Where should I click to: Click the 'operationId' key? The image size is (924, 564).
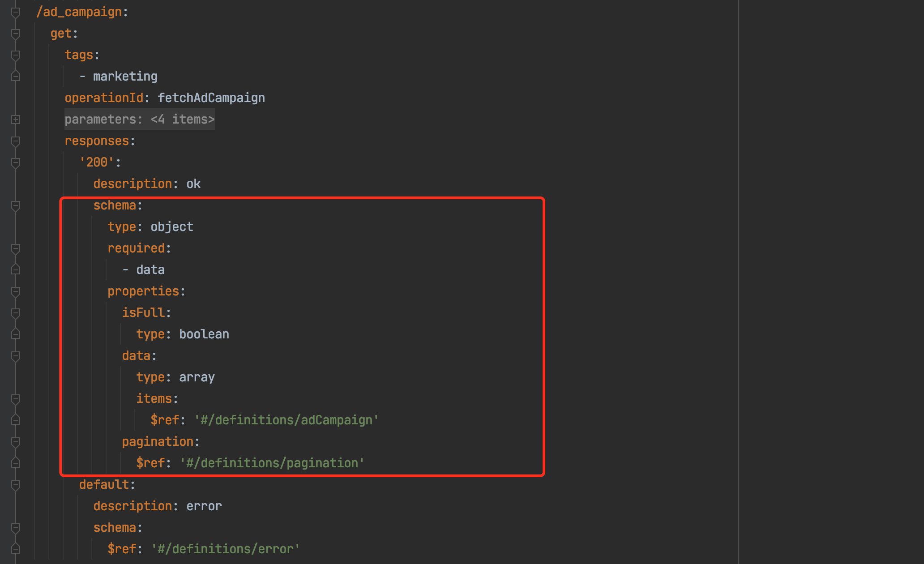click(x=104, y=98)
